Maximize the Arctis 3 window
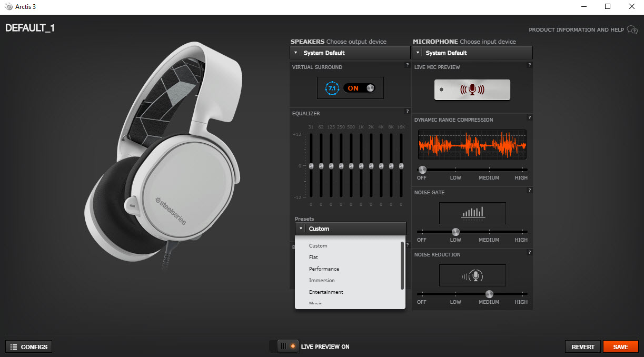Image resolution: width=644 pixels, height=357 pixels. (608, 7)
